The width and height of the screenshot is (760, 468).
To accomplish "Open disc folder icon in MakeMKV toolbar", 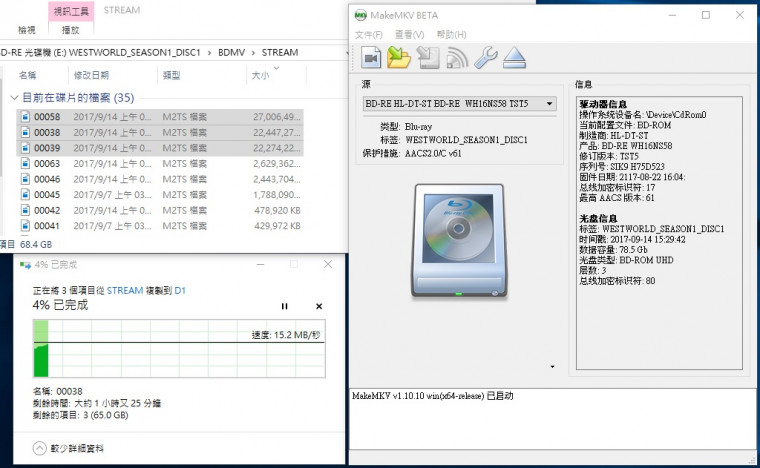I will [399, 58].
